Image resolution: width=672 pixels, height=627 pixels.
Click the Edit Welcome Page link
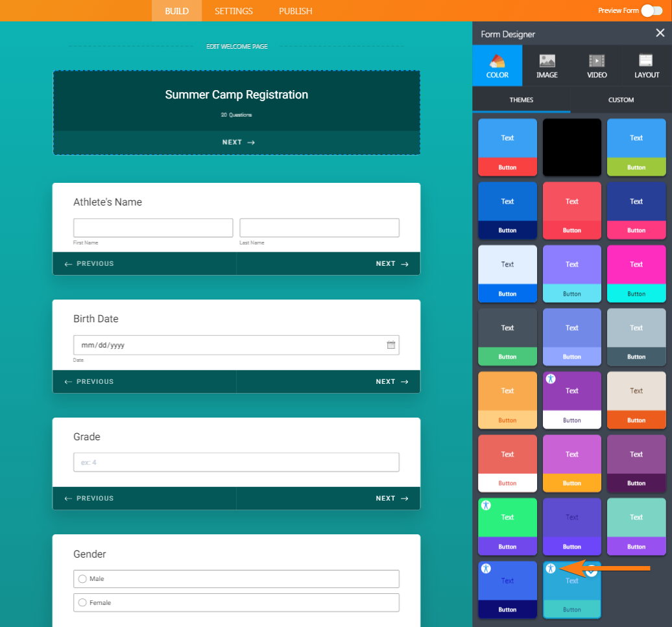[237, 47]
